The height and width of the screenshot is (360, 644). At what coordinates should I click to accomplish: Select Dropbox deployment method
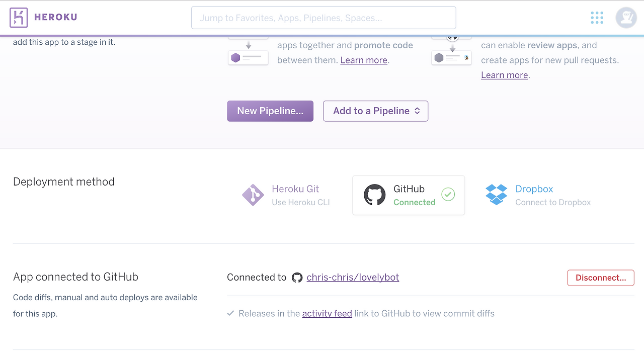tap(538, 195)
